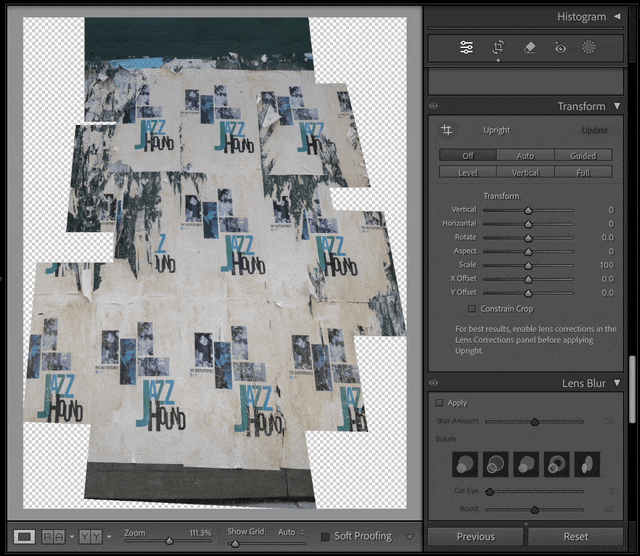640x556 pixels.
Task: Select the Red Eye correction tool
Action: [560, 48]
